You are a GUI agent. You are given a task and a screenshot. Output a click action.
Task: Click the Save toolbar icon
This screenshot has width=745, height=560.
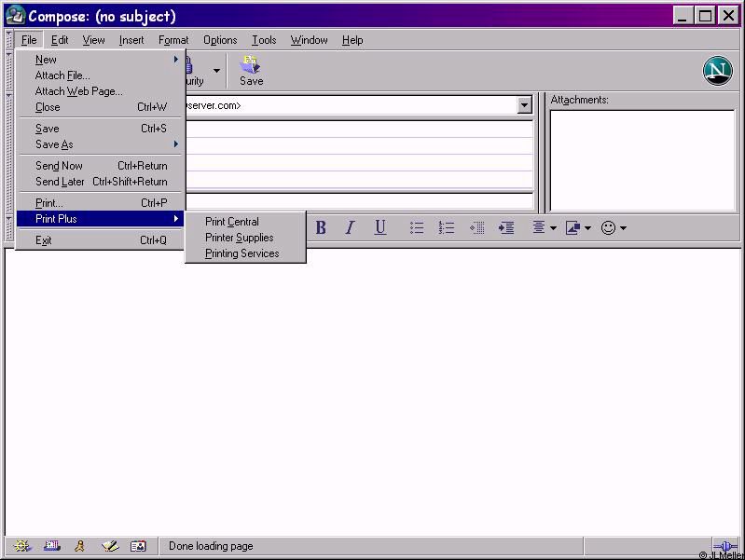251,71
